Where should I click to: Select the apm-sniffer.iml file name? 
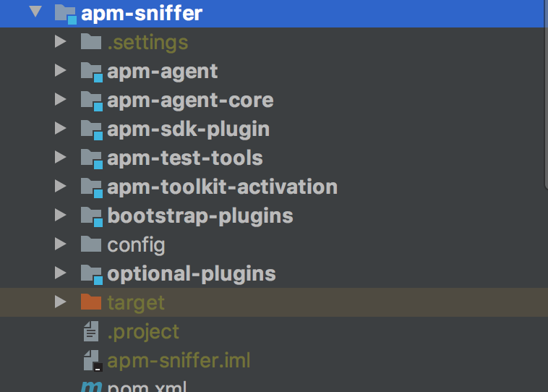click(x=179, y=360)
